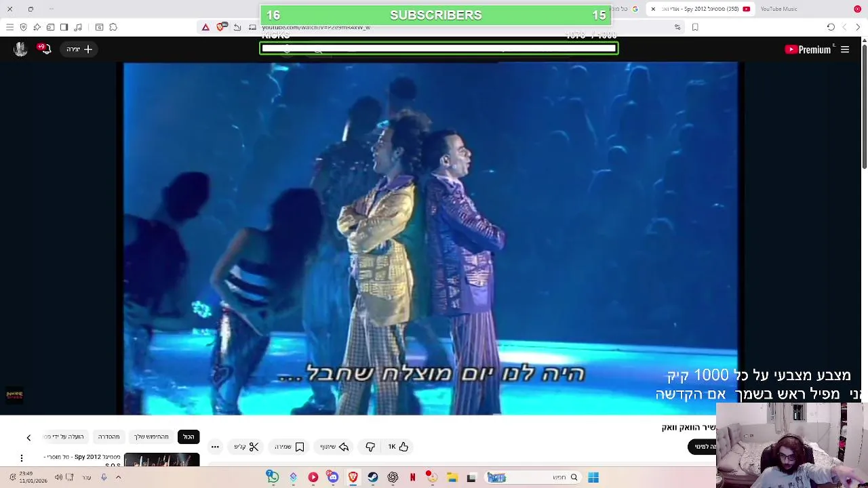Screen dimensions: 868x488
Task: Open WhatsApp from the taskbar
Action: pos(273,477)
